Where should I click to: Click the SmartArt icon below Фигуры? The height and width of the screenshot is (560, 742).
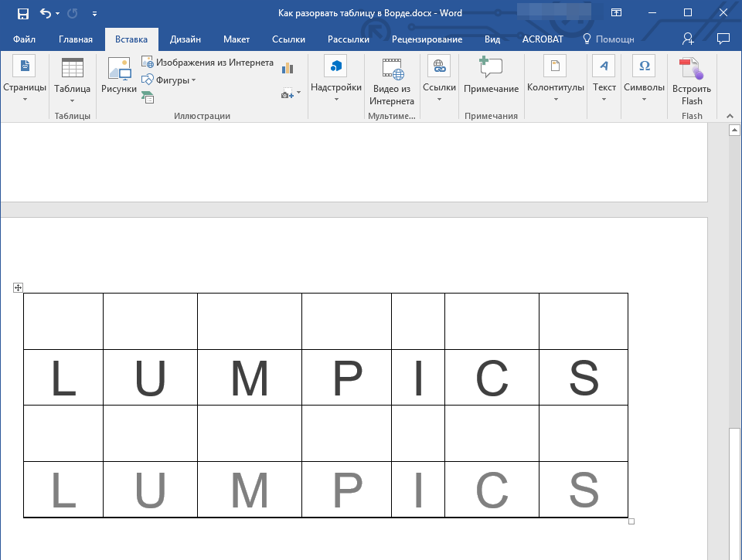[x=148, y=97]
